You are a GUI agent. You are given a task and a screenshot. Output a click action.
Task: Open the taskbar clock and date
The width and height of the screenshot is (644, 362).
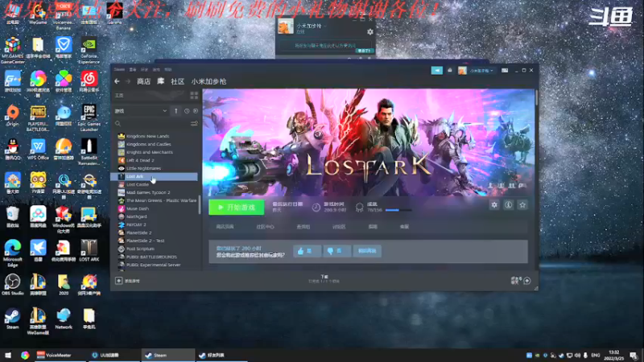(x=614, y=356)
